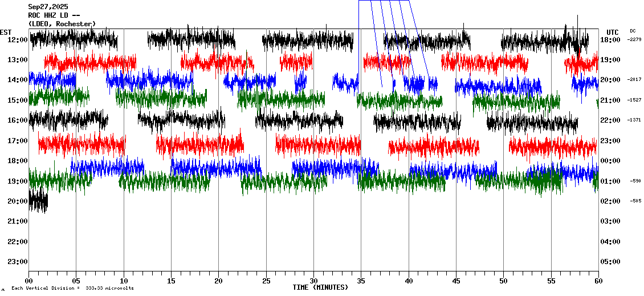
Task: Click the 18:00 UTC time label
Action: tap(610, 39)
